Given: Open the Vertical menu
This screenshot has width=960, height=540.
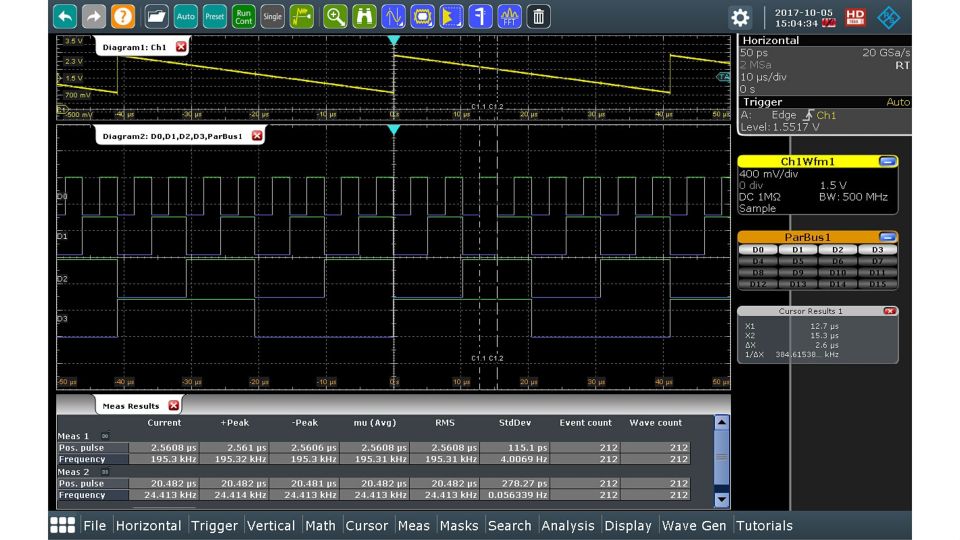Looking at the screenshot, I should pyautogui.click(x=271, y=525).
